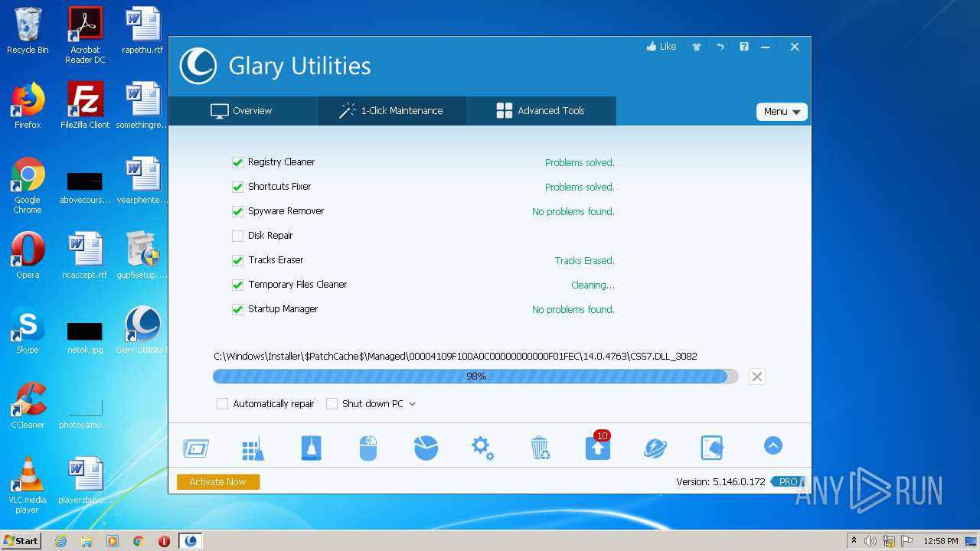Image resolution: width=980 pixels, height=551 pixels.
Task: Click the Glary Utilities crescent logo
Action: (x=198, y=66)
